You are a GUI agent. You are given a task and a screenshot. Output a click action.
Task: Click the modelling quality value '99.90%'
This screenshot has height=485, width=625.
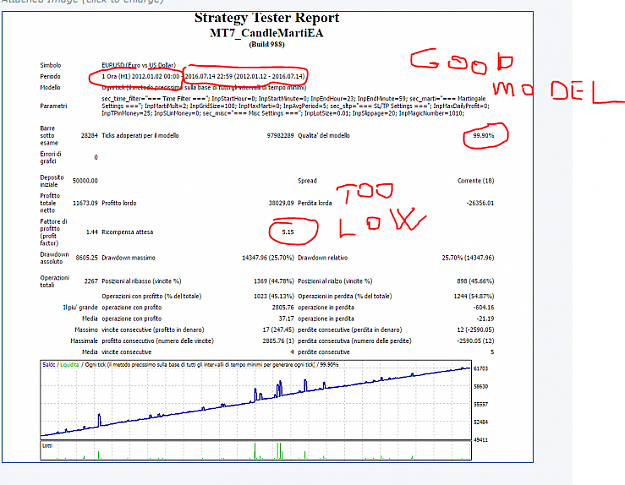coord(483,135)
